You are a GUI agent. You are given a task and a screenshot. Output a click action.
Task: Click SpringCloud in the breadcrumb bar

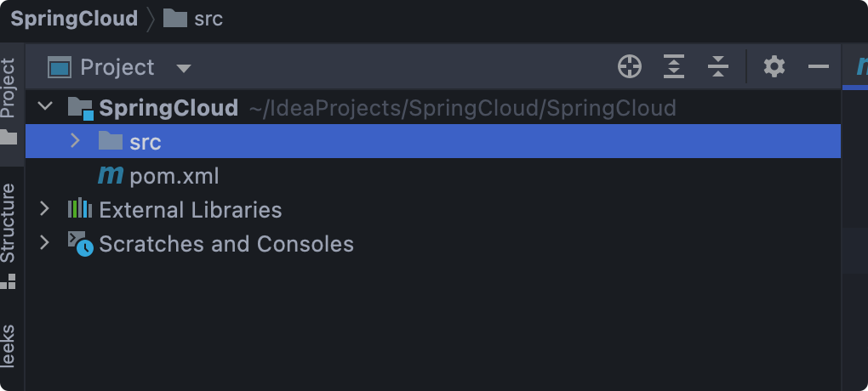[74, 19]
